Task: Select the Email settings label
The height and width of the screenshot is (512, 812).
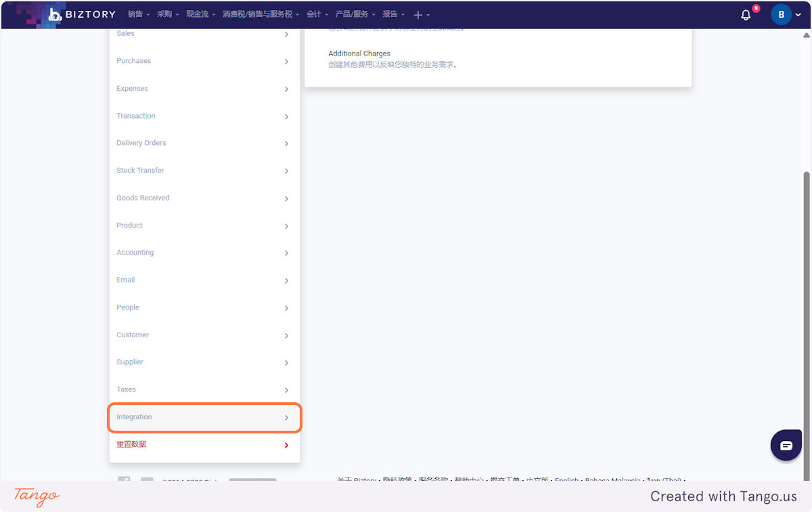Action: click(x=125, y=280)
